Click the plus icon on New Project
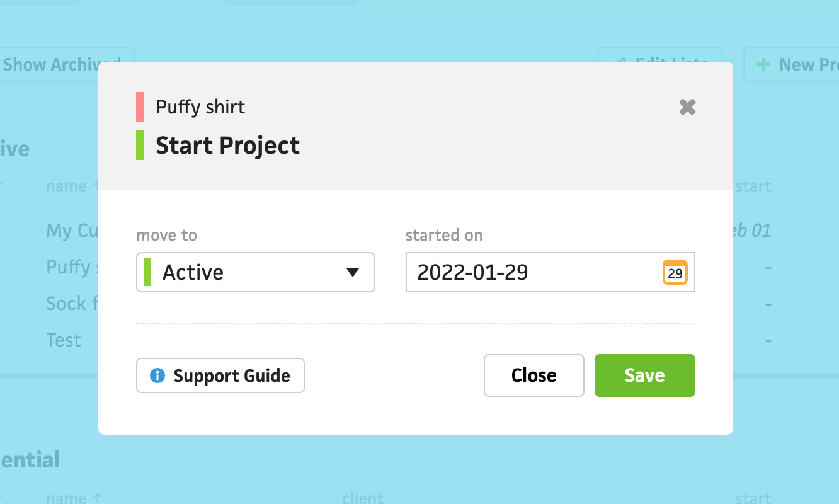839x504 pixels. pyautogui.click(x=763, y=64)
